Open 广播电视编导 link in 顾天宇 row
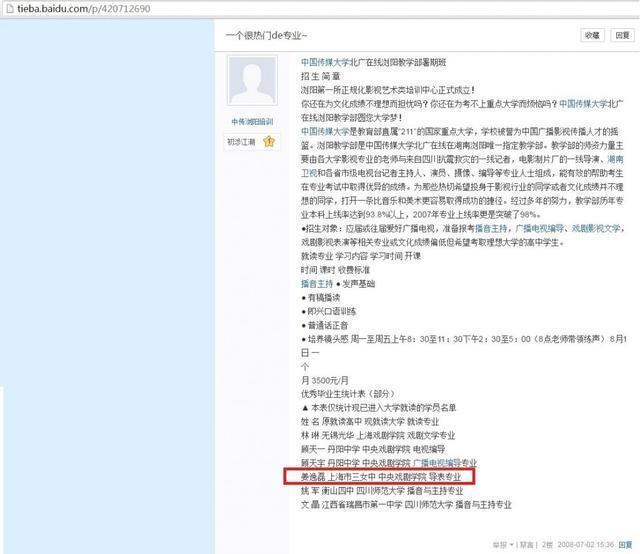Screen dimensions: 640x554 (x=437, y=463)
